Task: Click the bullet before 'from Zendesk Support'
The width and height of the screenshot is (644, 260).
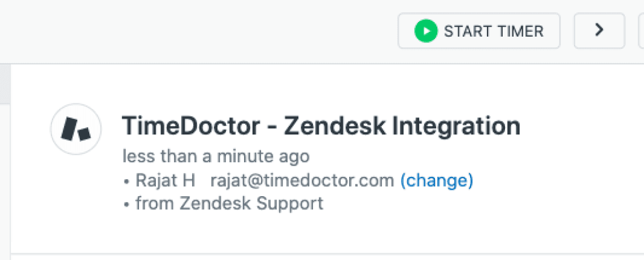Action: (127, 203)
